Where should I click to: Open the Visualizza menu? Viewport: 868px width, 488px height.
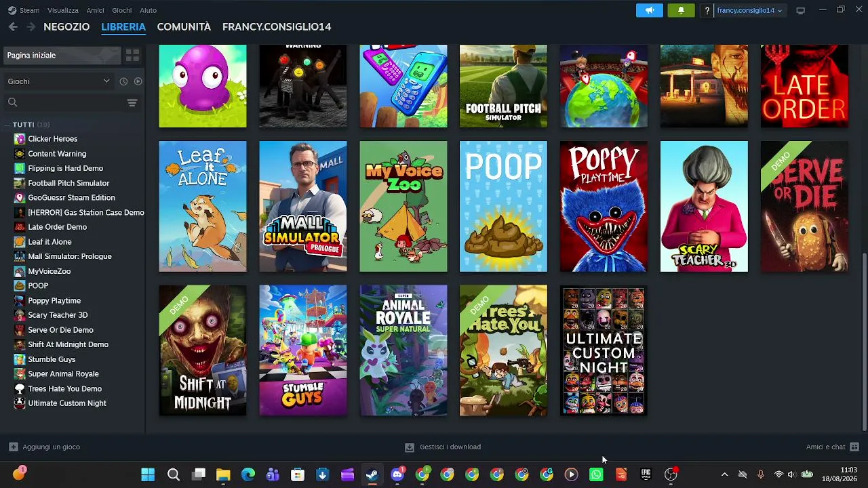[63, 10]
